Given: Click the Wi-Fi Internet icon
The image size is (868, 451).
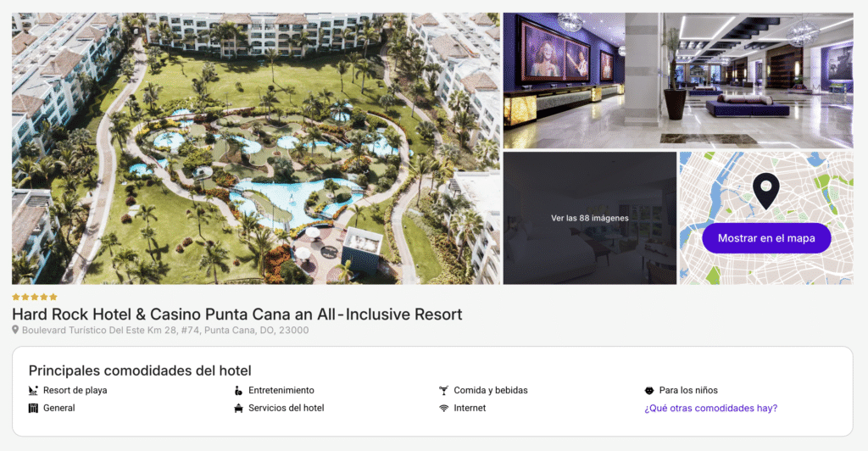Looking at the screenshot, I should [x=443, y=409].
